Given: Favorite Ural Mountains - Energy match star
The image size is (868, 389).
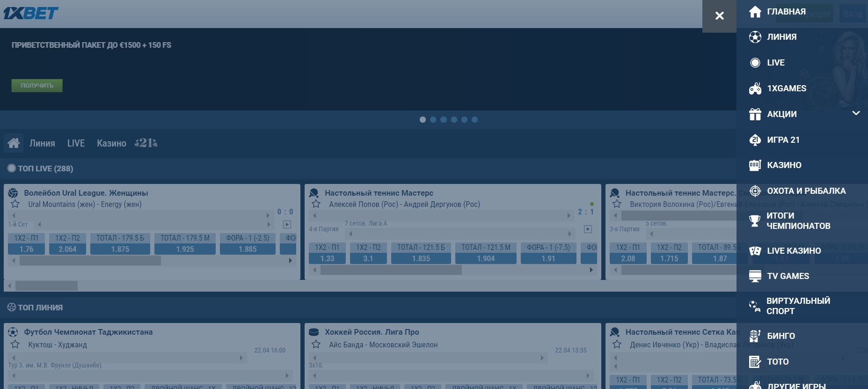Looking at the screenshot, I should 15,204.
